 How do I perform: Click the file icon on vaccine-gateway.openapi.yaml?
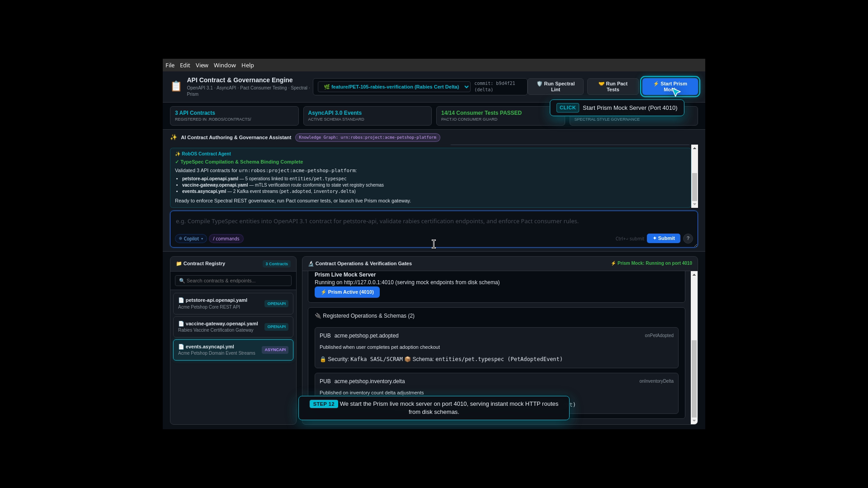click(x=181, y=324)
